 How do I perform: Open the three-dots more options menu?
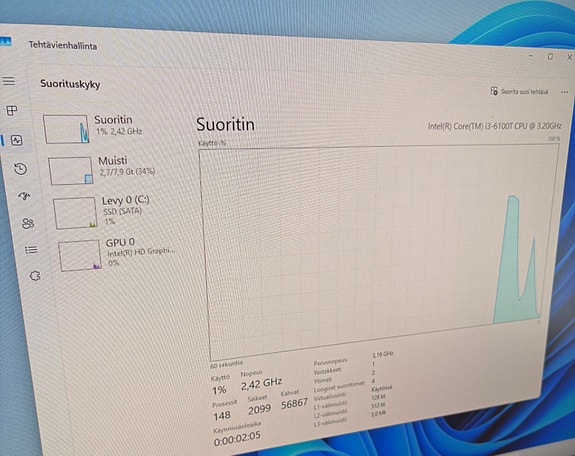click(564, 92)
